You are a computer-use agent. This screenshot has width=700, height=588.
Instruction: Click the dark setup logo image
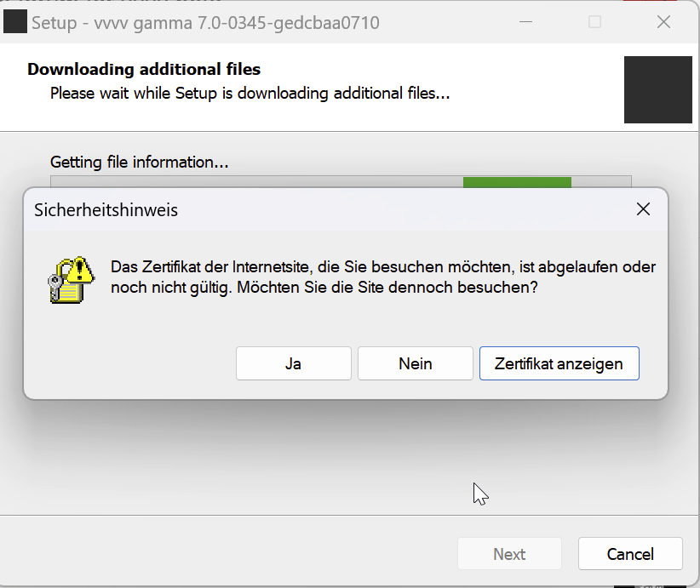(x=658, y=89)
